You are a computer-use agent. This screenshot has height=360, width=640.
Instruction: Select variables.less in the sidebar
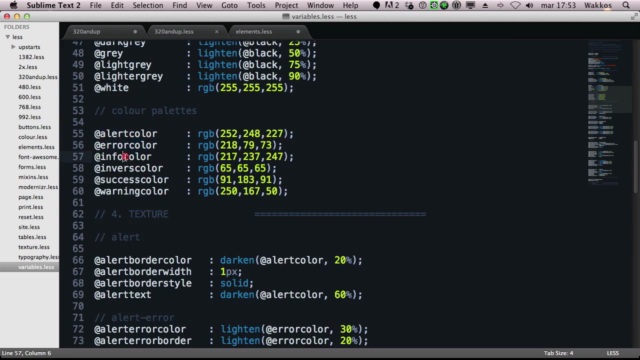tap(36, 267)
